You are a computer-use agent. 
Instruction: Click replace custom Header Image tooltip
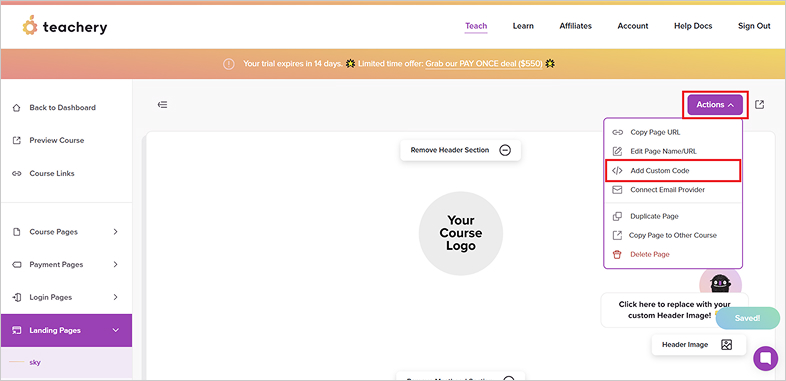(674, 310)
